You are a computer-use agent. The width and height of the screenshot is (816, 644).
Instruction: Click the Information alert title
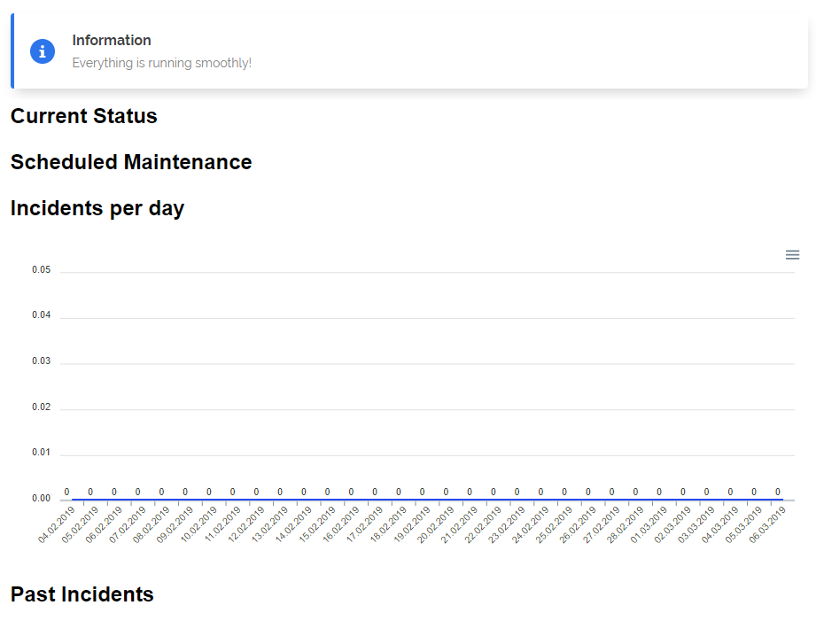tap(112, 41)
